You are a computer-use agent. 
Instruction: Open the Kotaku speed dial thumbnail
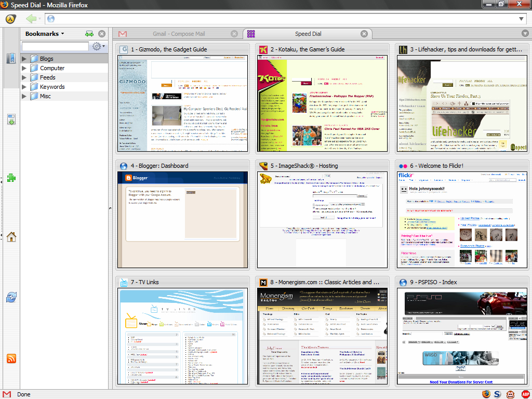(322, 103)
